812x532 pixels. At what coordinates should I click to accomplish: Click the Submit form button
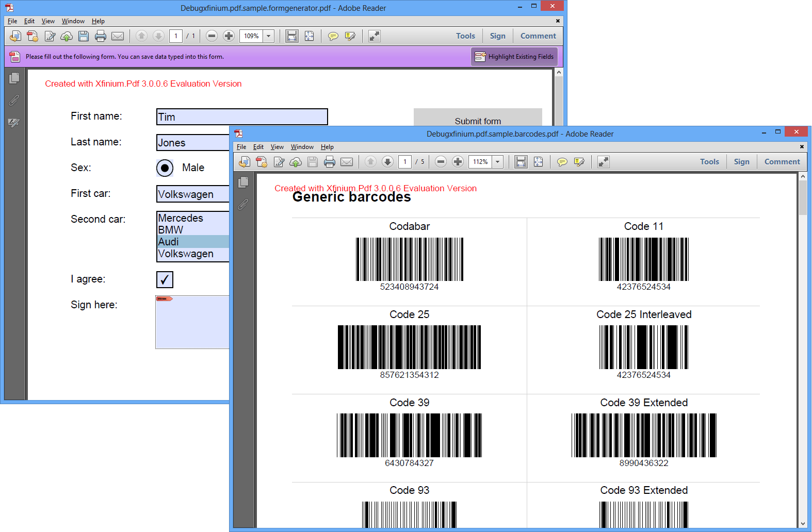click(478, 118)
